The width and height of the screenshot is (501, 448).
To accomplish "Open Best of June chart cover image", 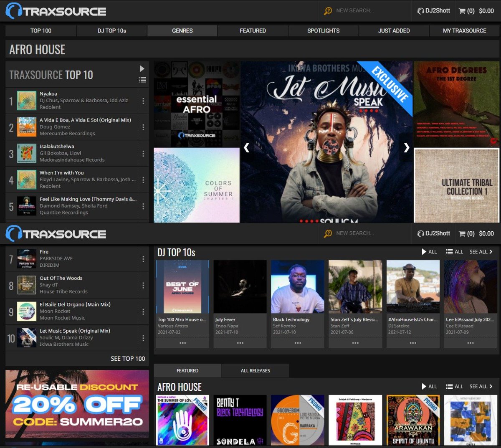I will [x=182, y=286].
